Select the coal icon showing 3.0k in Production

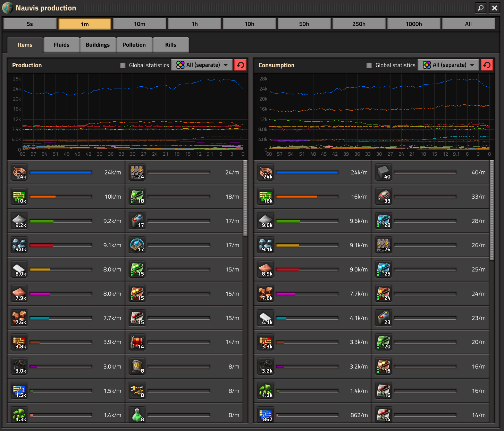[x=19, y=367]
